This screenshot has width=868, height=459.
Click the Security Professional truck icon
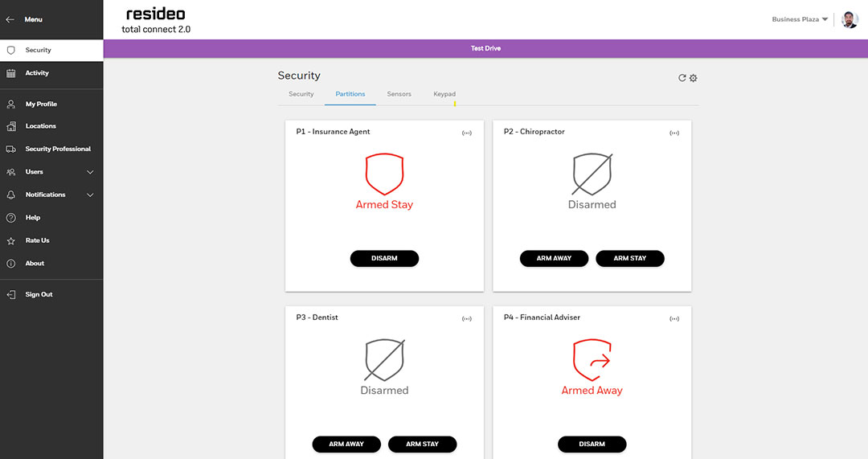pos(10,149)
